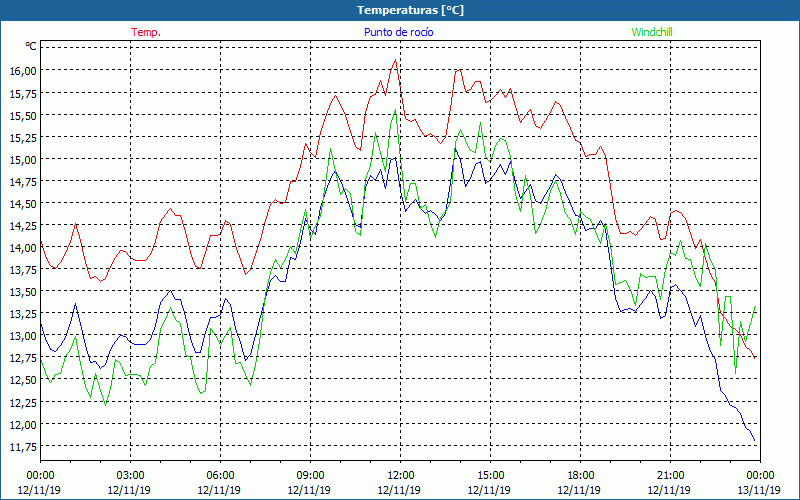Click the 12/11/19 date under 18:00
This screenshot has height=500, width=800.
tap(579, 490)
